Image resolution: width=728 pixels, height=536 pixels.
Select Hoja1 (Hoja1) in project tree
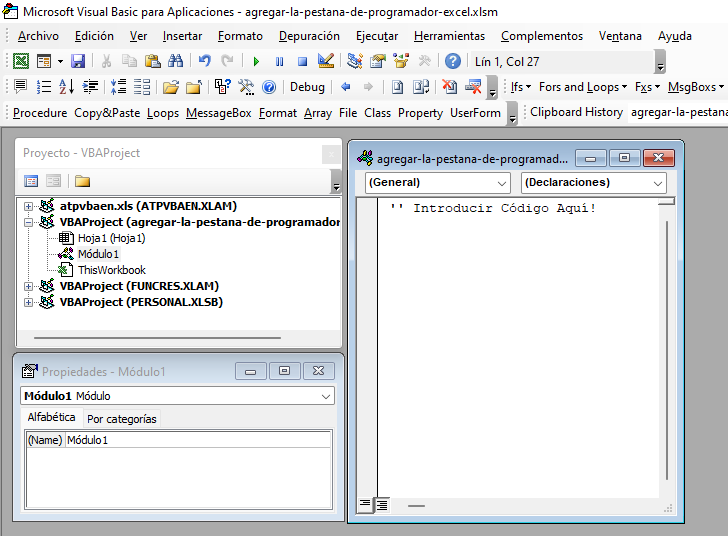coord(111,238)
